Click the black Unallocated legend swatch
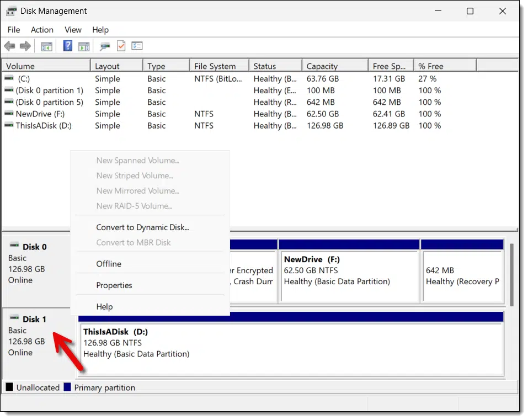Image resolution: width=528 pixels, height=420 pixels. [9, 387]
